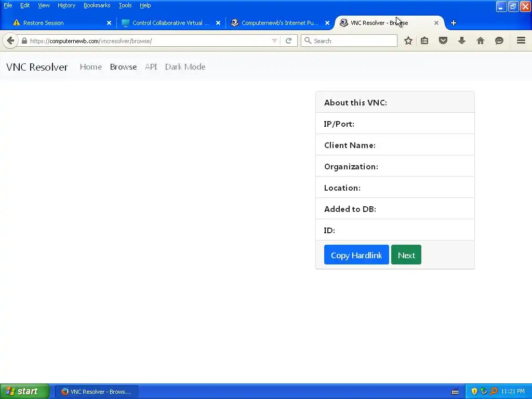Select VNC Resolver taskbar button

click(97, 392)
